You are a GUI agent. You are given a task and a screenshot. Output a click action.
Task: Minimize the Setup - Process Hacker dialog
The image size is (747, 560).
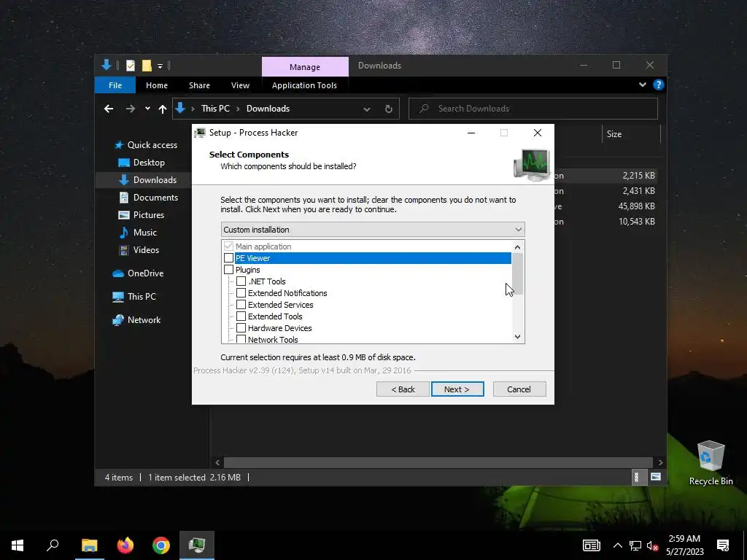click(x=471, y=133)
